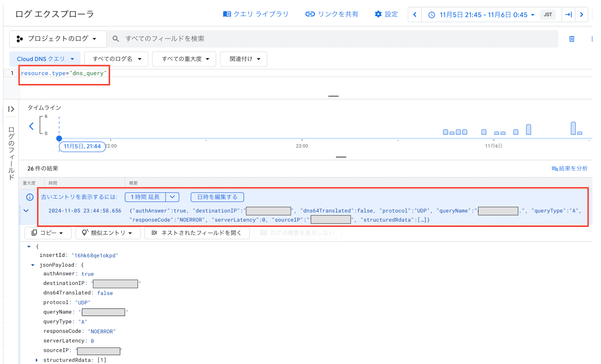The width and height of the screenshot is (601, 364).
Task: Open the コピー menu button
Action: [48, 233]
